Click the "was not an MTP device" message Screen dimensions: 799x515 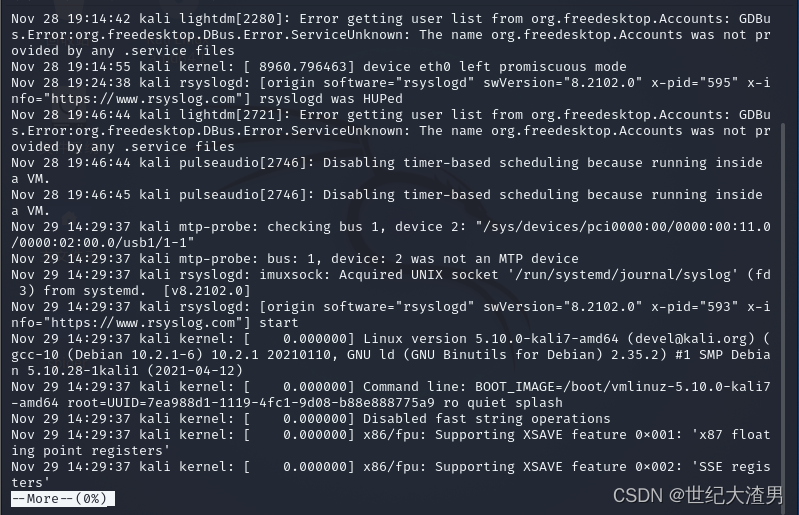(x=494, y=259)
